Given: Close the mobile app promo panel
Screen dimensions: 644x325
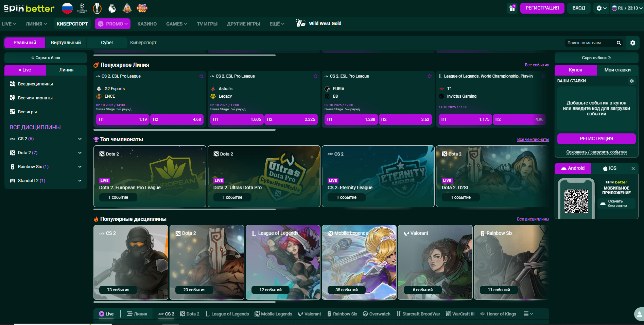Looking at the screenshot, I should point(633,168).
